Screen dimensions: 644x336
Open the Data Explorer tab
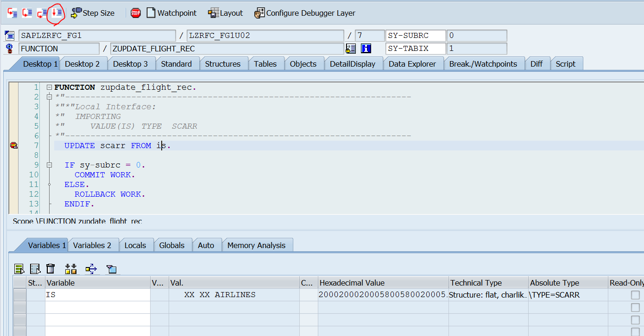tap(413, 63)
